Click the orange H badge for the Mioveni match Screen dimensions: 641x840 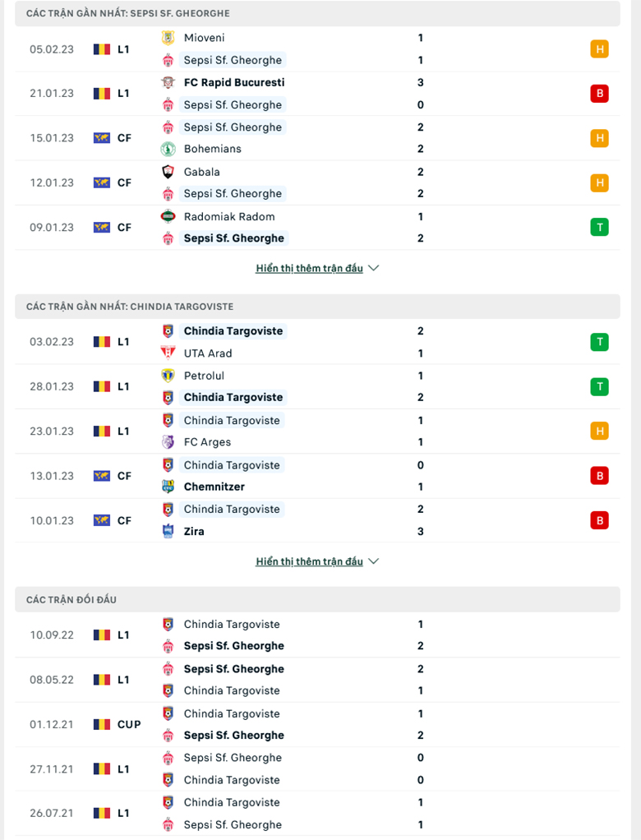point(599,49)
